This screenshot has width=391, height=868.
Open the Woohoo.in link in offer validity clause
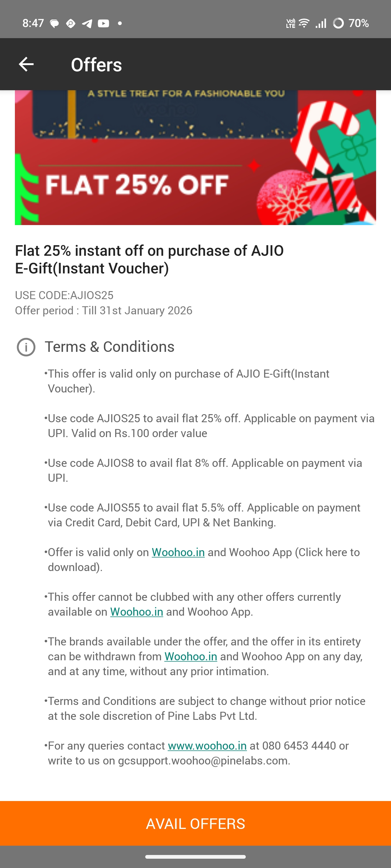[178, 552]
